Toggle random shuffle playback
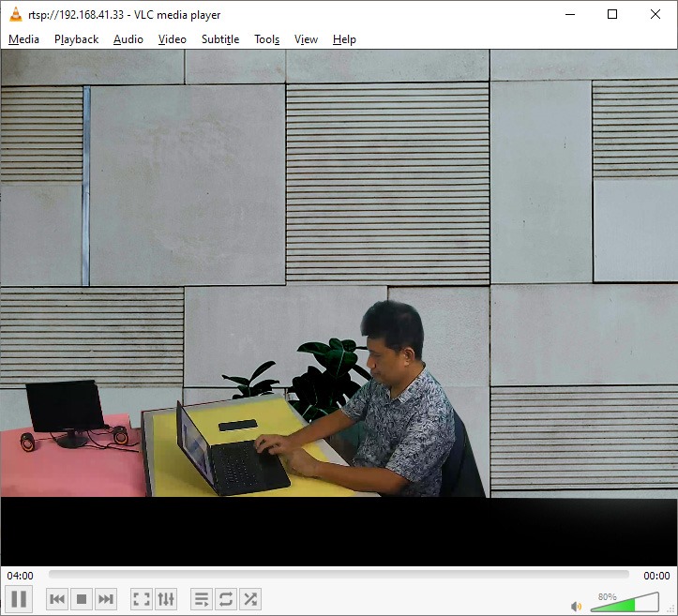Viewport: 678px width, 616px height. tap(250, 599)
